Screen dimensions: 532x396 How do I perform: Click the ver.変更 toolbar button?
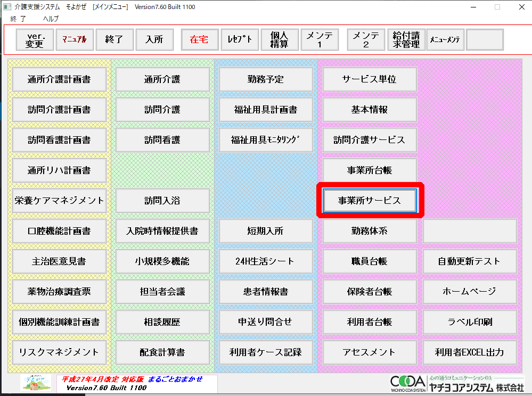point(35,40)
